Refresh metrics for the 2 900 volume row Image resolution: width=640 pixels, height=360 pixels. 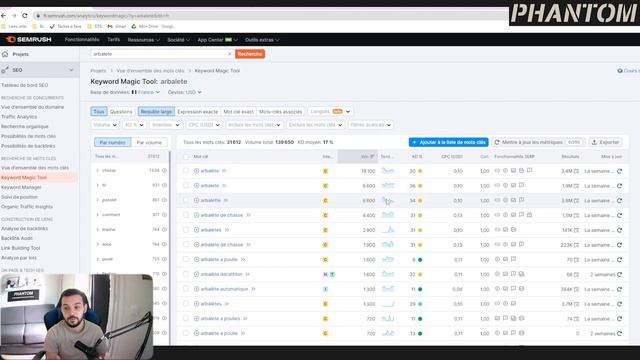[x=619, y=230]
